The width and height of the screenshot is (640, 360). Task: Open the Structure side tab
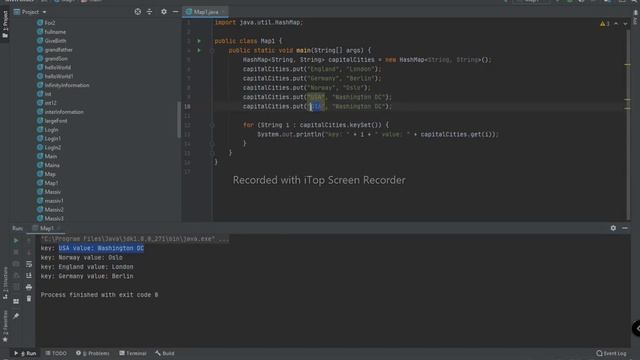tap(5, 283)
